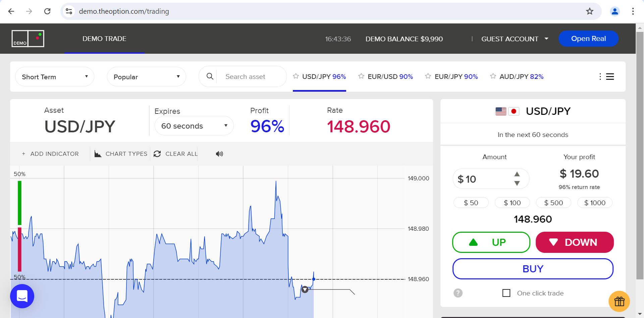This screenshot has height=318, width=644.
Task: Click the Search asset field
Action: click(252, 77)
